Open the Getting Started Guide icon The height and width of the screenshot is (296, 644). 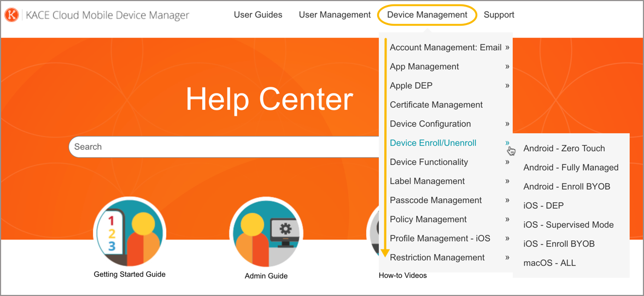pos(130,233)
